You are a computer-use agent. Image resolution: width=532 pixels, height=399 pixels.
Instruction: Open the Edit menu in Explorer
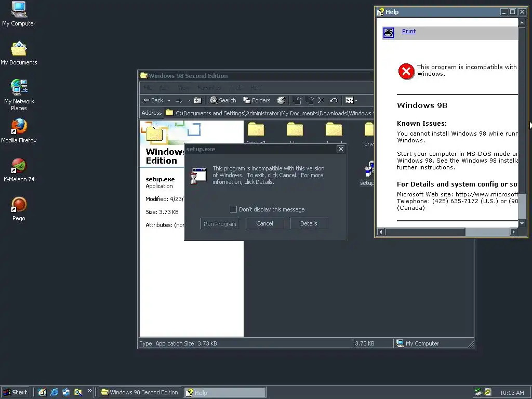(x=165, y=88)
